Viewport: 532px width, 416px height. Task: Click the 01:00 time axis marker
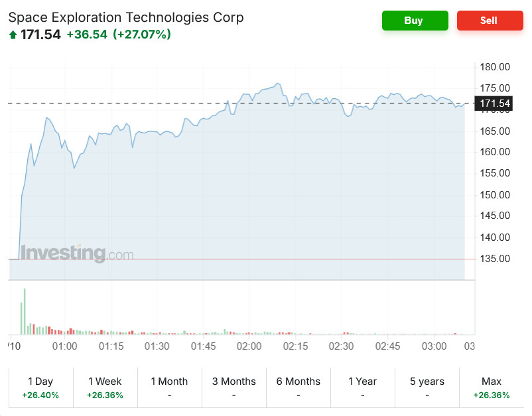tap(64, 346)
